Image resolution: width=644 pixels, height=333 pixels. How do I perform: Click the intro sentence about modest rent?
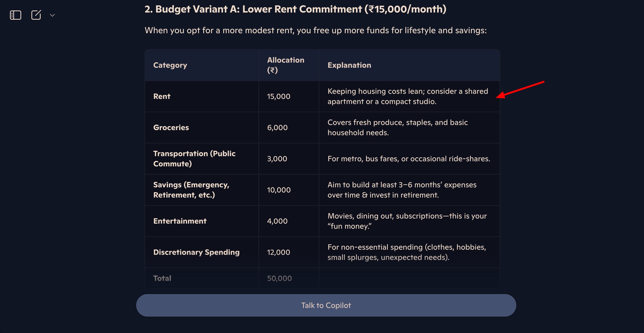tap(315, 30)
